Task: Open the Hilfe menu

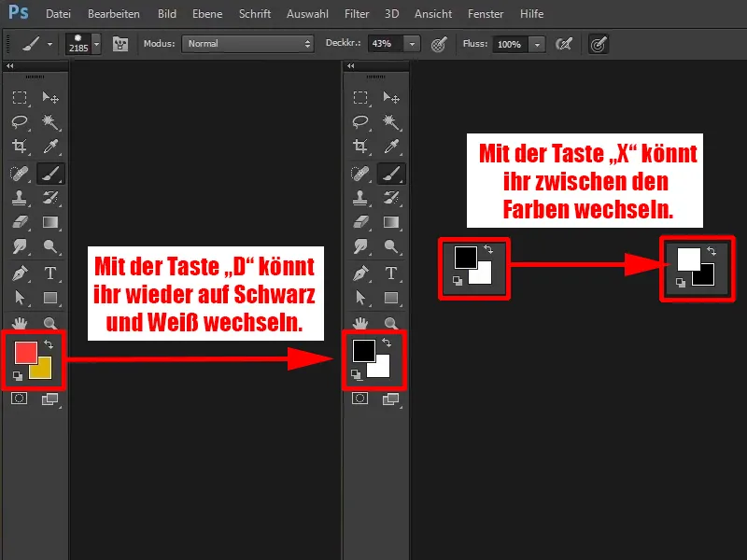Action: (531, 14)
